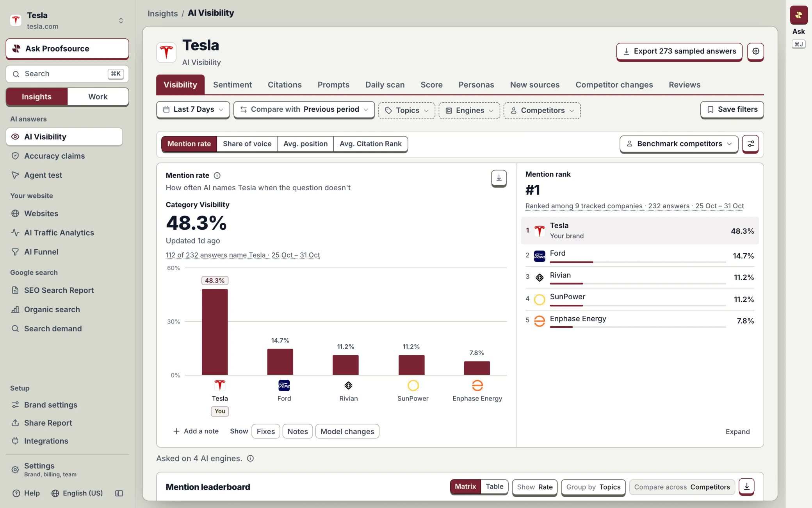
Task: Open Benchmark competitors dropdown
Action: (679, 144)
